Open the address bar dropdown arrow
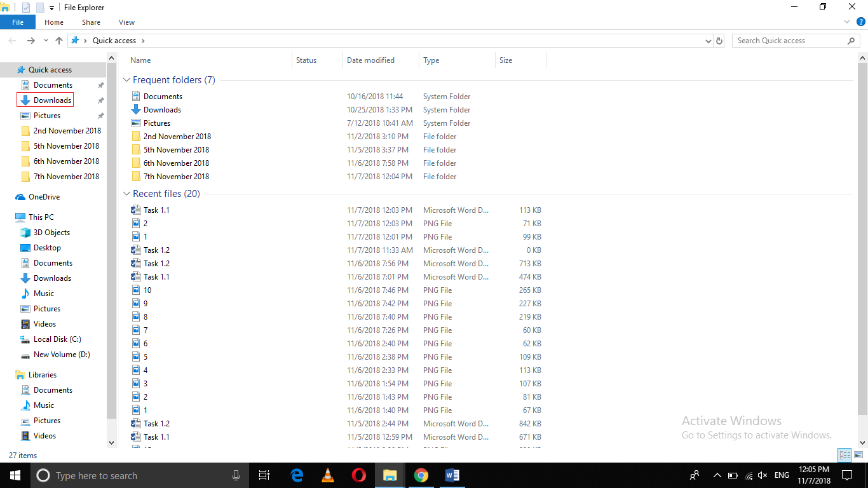Image resolution: width=868 pixels, height=488 pixels. [707, 40]
